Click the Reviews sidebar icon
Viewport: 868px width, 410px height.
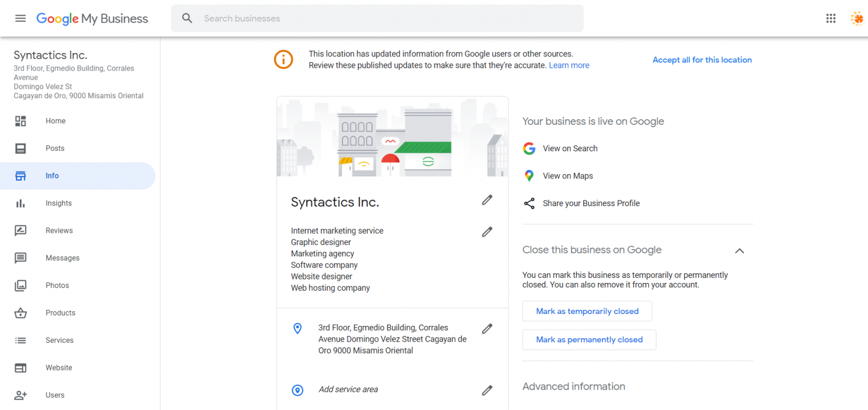point(20,230)
